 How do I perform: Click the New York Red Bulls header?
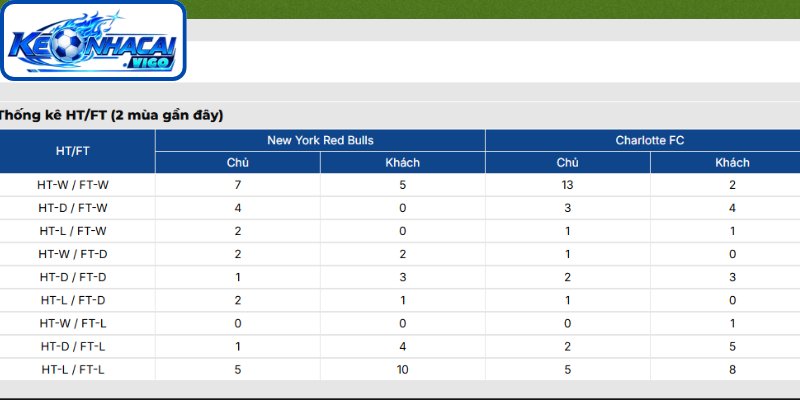coord(320,140)
